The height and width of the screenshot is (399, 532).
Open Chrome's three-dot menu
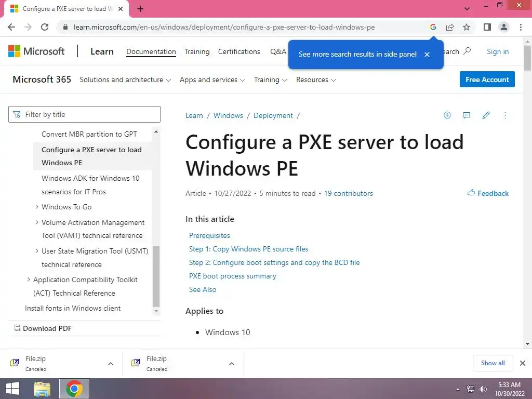tap(521, 27)
